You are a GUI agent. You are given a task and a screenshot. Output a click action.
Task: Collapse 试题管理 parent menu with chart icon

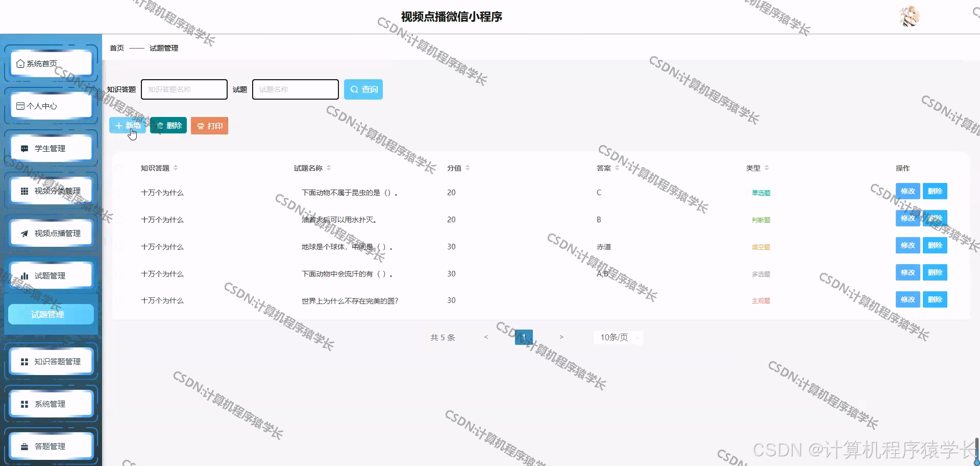tap(51, 275)
